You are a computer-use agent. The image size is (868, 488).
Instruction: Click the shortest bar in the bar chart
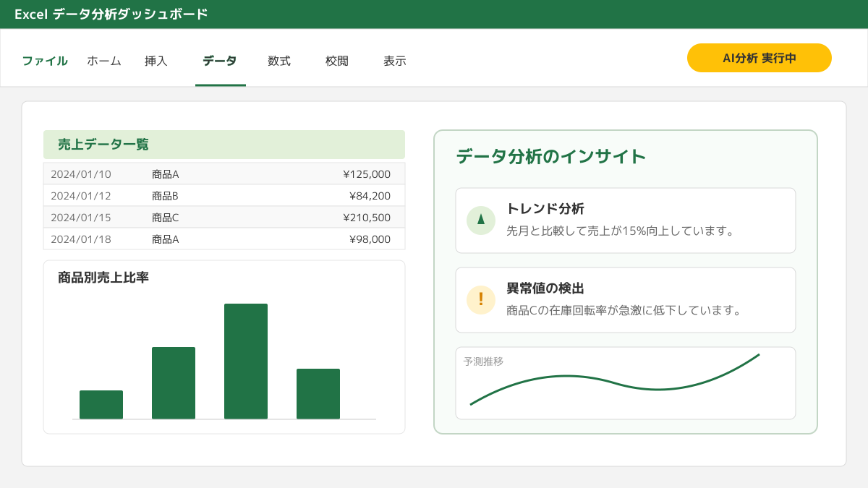101,405
